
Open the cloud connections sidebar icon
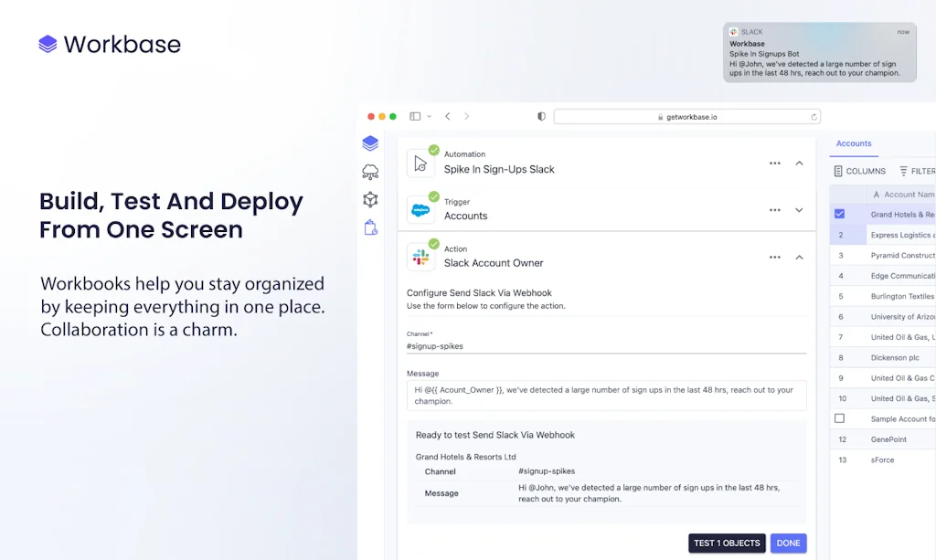tap(370, 171)
